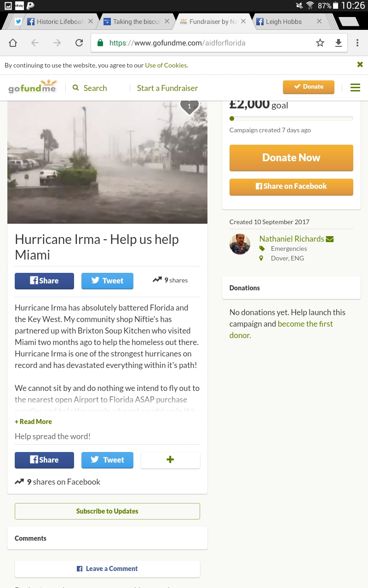368x588 pixels.
Task: Tap the browser home icon
Action: [x=13, y=43]
